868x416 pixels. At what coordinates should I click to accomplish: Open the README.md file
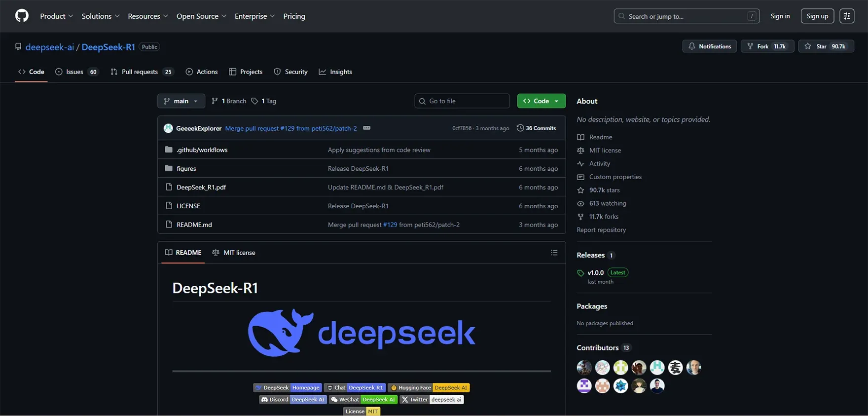coord(194,225)
